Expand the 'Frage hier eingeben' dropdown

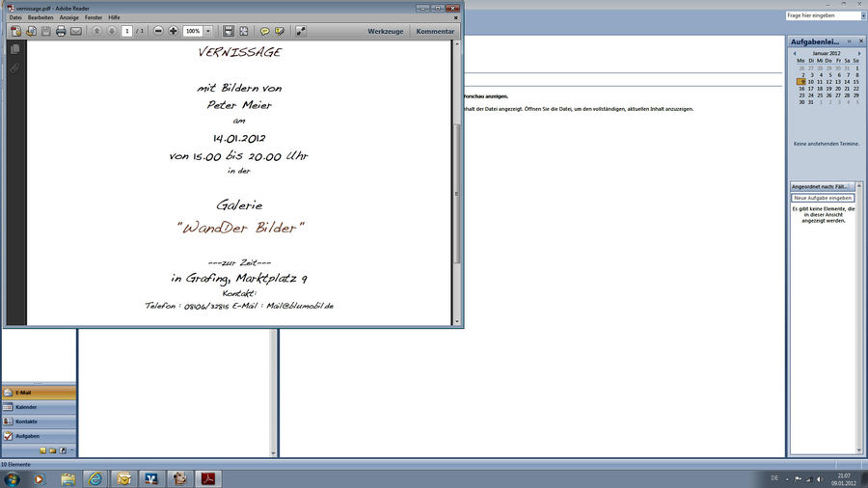862,15
